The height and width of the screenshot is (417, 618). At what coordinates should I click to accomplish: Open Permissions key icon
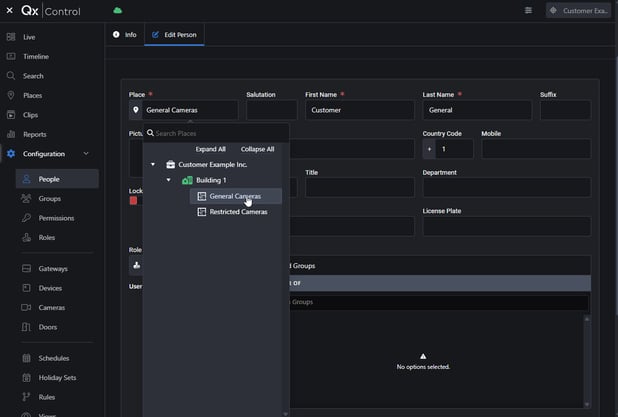(26, 218)
